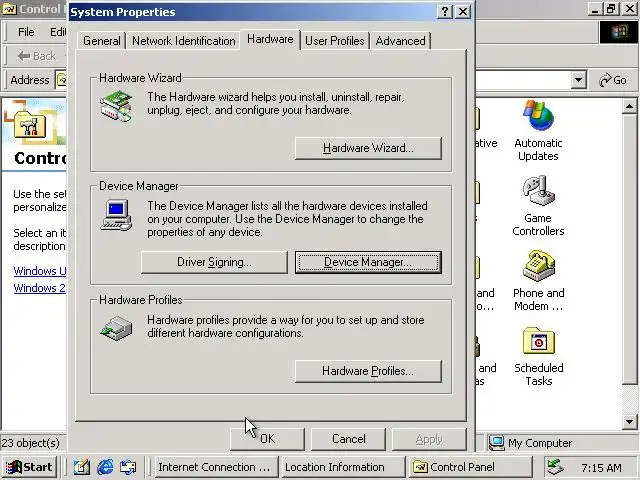
Task: Go to the Advanced tab
Action: tap(400, 41)
